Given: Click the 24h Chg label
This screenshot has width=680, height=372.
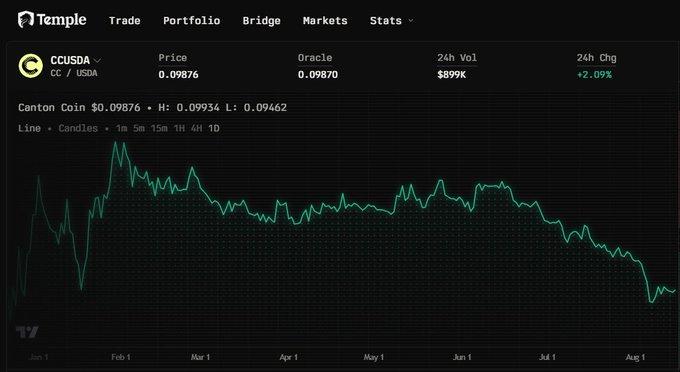Looking at the screenshot, I should point(596,58).
